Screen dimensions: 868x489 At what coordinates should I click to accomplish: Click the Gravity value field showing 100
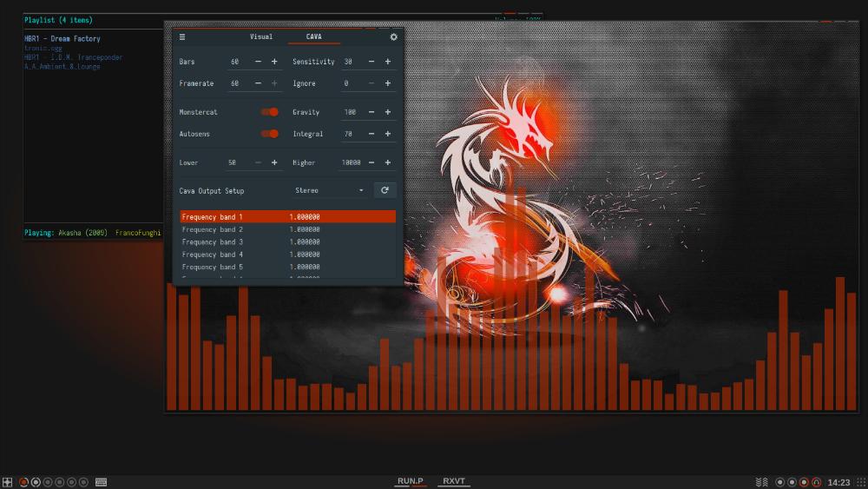(352, 112)
